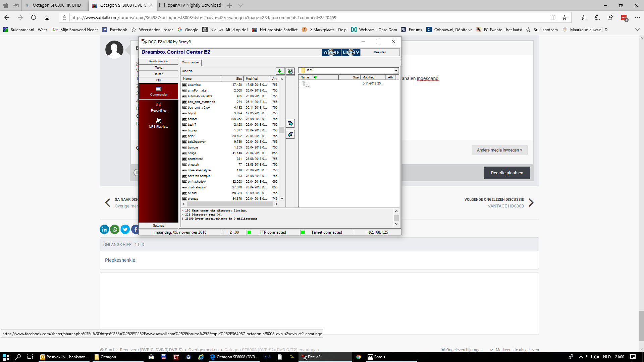Open Windows Start menu
This screenshot has height=362, width=644.
pos(6,357)
